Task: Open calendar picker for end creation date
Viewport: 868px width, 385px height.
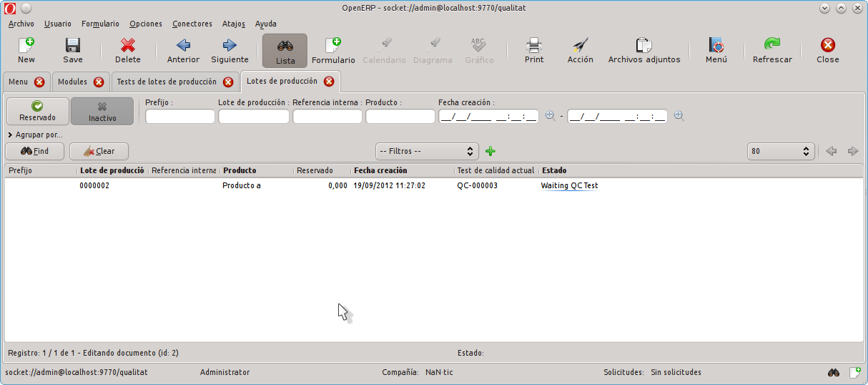Action: tap(679, 116)
